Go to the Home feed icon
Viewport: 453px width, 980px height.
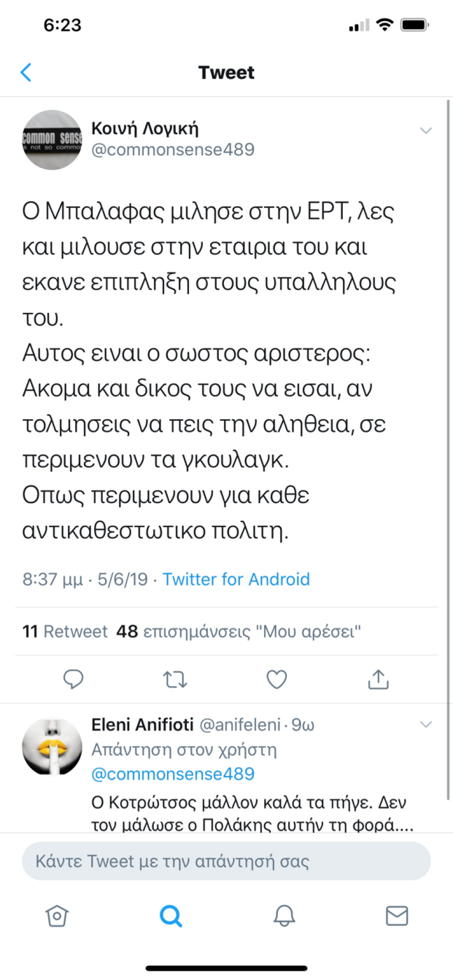click(x=57, y=915)
